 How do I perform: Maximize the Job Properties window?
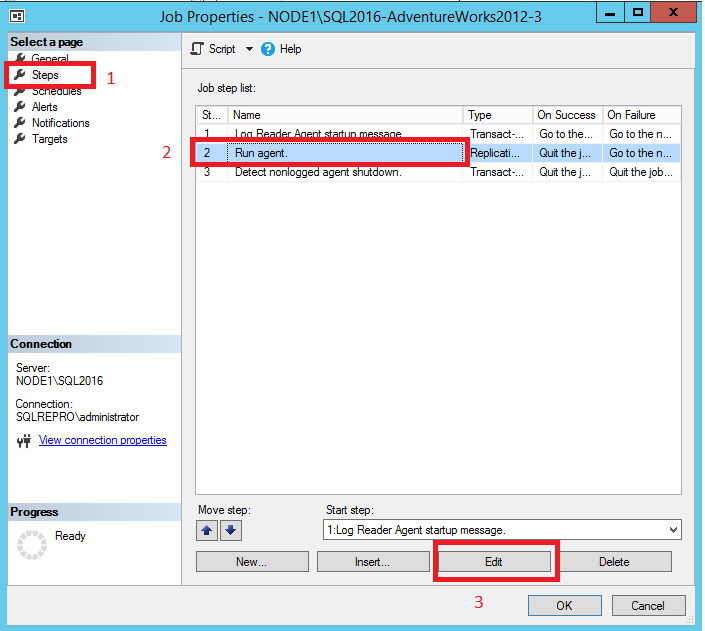pos(638,13)
